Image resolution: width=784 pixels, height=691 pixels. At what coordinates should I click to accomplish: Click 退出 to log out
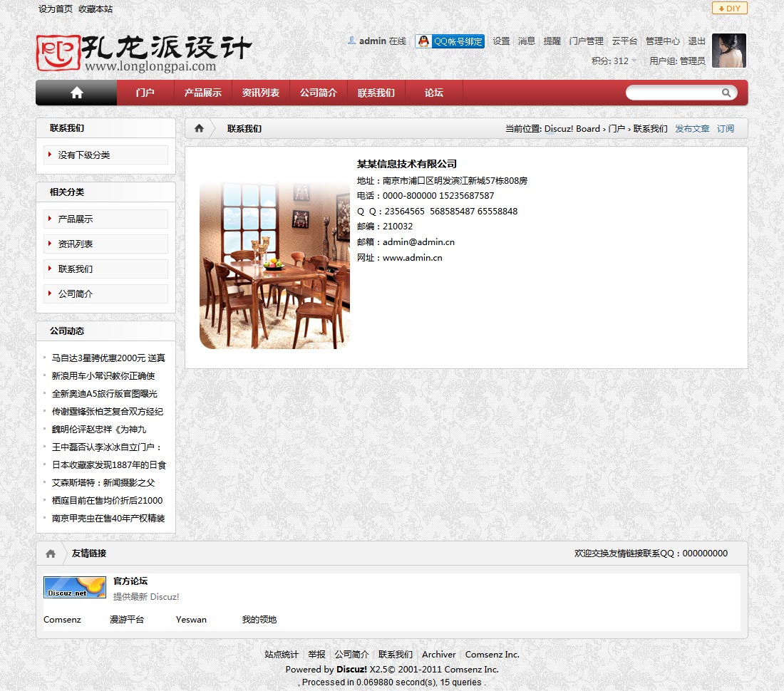(x=696, y=41)
